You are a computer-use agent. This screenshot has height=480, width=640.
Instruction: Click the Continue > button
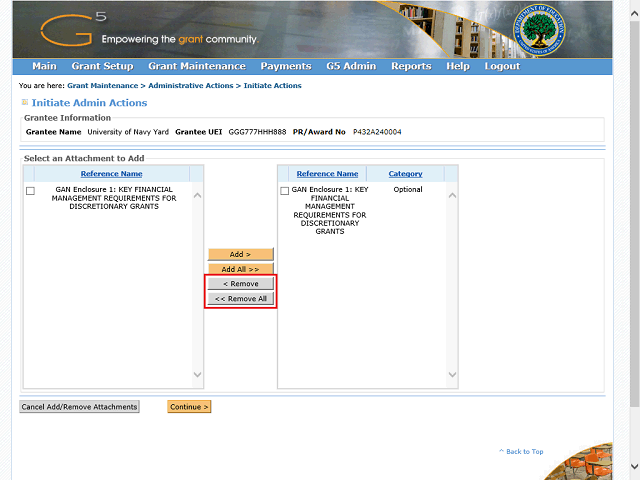(x=189, y=407)
